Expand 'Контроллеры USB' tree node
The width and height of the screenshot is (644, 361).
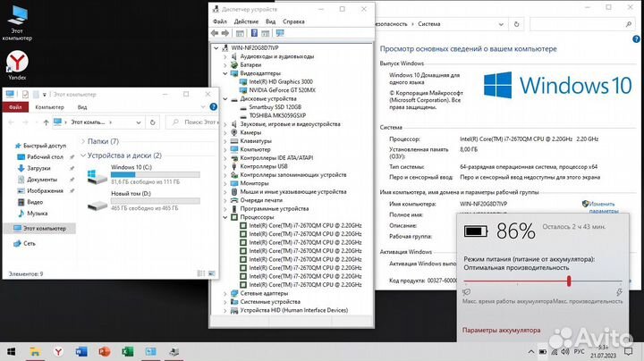pos(225,166)
